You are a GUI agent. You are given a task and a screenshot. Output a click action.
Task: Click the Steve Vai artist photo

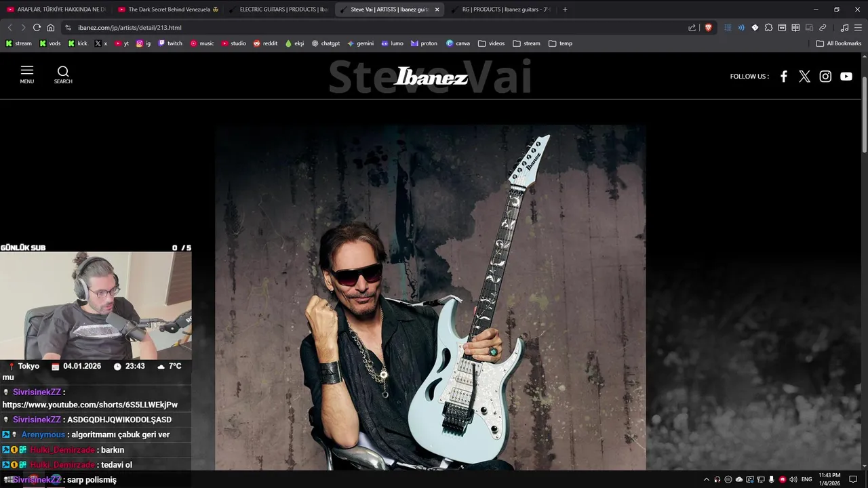[431, 297]
